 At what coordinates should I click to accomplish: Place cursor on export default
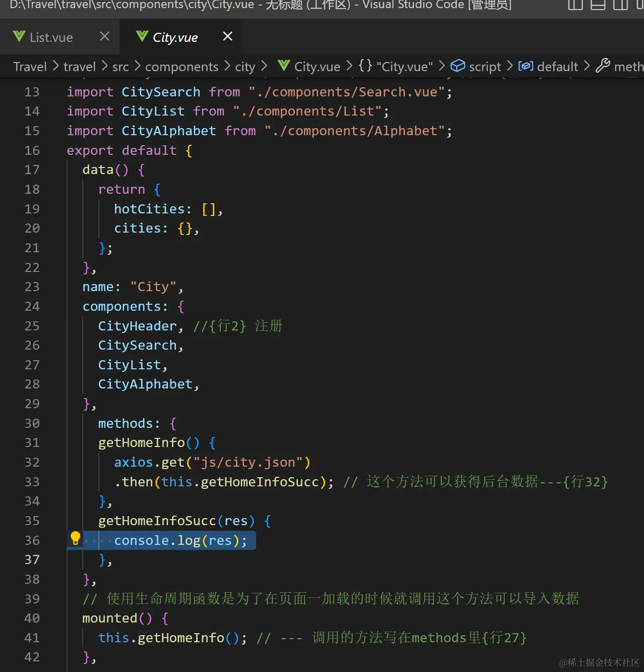[122, 150]
